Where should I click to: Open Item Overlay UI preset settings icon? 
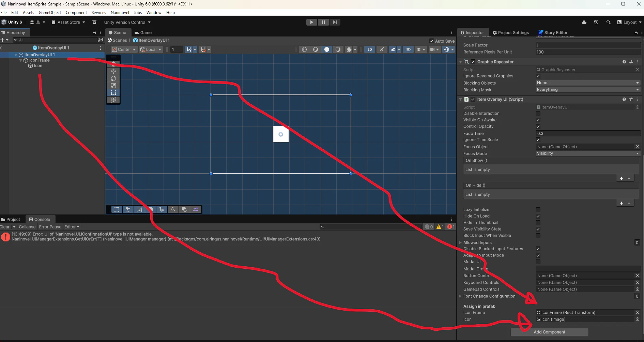click(631, 99)
